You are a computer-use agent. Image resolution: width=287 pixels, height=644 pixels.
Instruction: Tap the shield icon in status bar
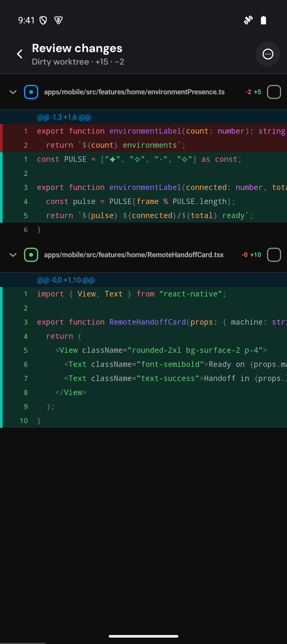pyautogui.click(x=43, y=20)
